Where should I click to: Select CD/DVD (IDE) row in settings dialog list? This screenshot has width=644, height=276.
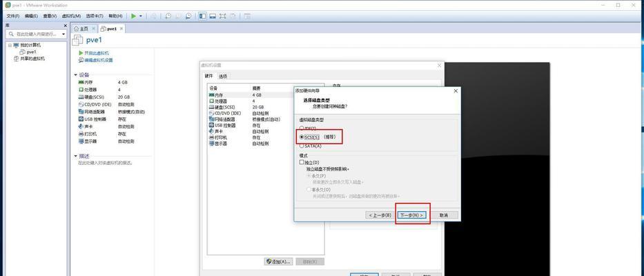pyautogui.click(x=251, y=113)
